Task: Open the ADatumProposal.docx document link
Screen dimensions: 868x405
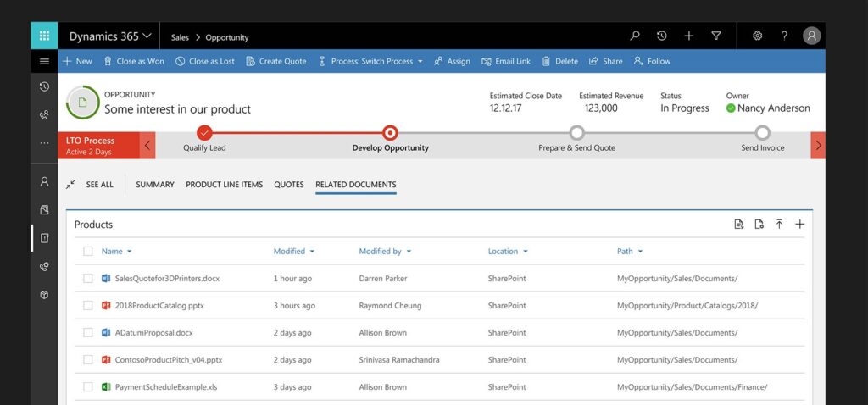Action: (x=153, y=333)
